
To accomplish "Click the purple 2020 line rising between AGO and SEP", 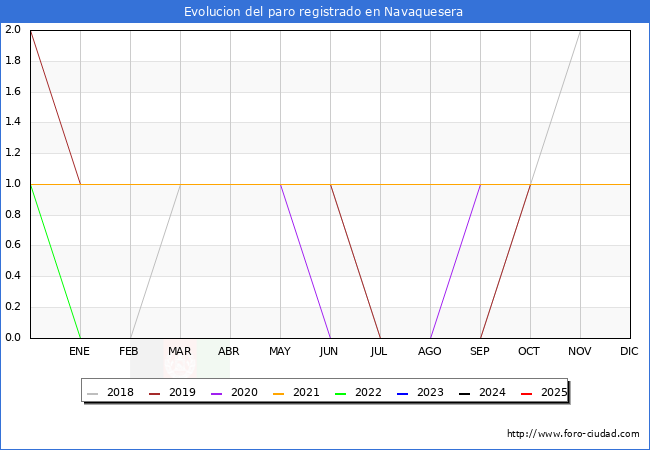I will 456,261.
